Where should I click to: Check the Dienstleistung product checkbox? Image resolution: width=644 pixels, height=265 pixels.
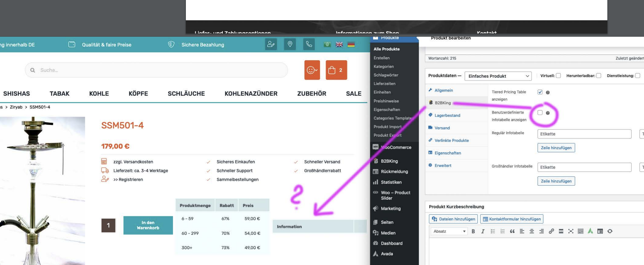pyautogui.click(x=638, y=76)
